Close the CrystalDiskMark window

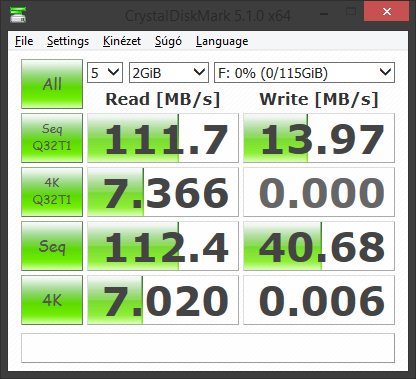[x=387, y=12]
